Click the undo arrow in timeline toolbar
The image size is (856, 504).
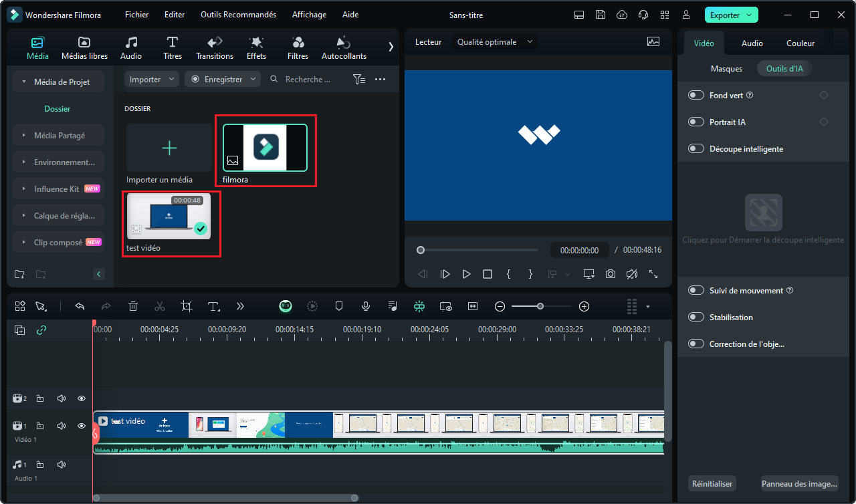point(80,306)
